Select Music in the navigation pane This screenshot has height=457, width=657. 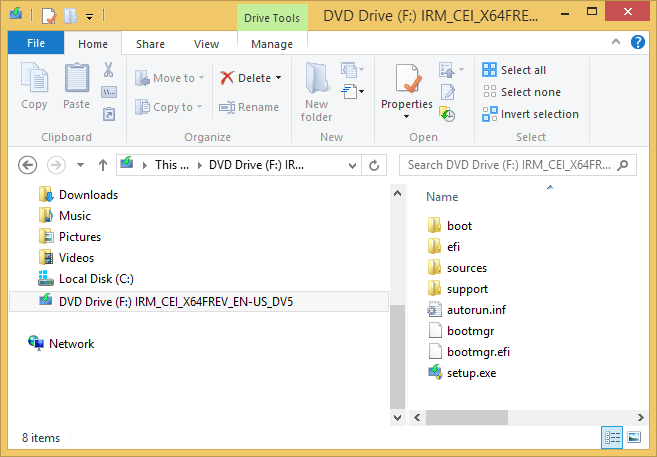point(65,216)
